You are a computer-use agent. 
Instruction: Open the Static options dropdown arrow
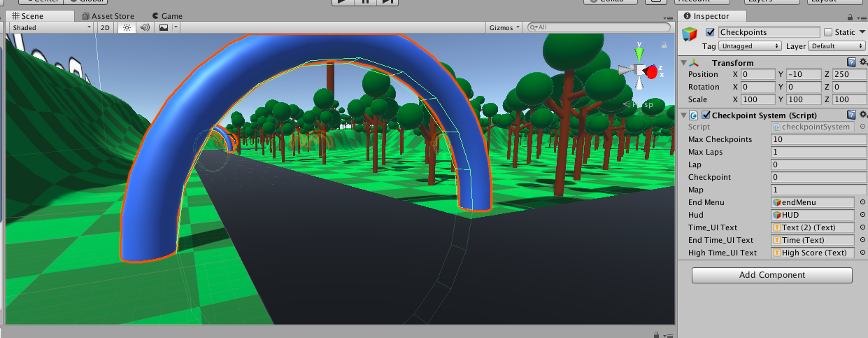(x=862, y=32)
